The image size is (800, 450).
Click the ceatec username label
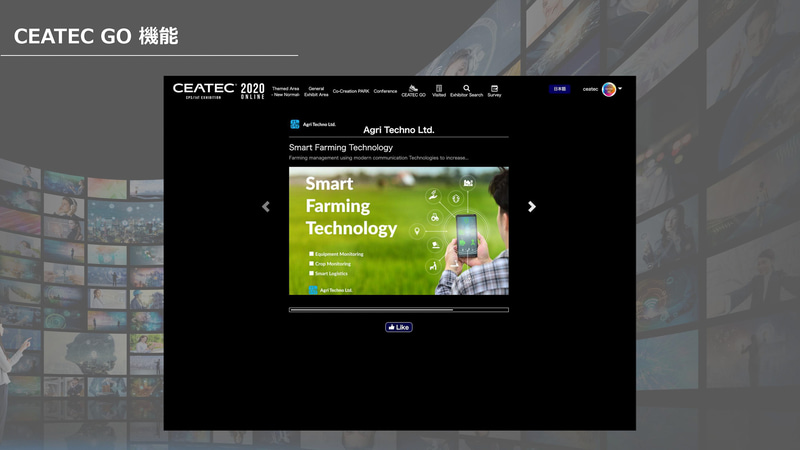(x=590, y=89)
